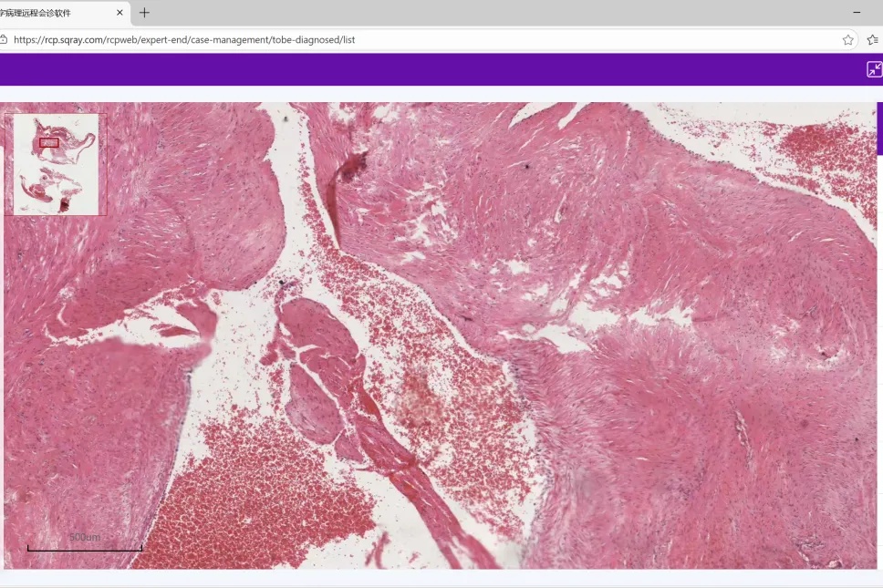Click the purple vertical scrollbar on right edge
Screen dimensions: 883x588
point(879,128)
